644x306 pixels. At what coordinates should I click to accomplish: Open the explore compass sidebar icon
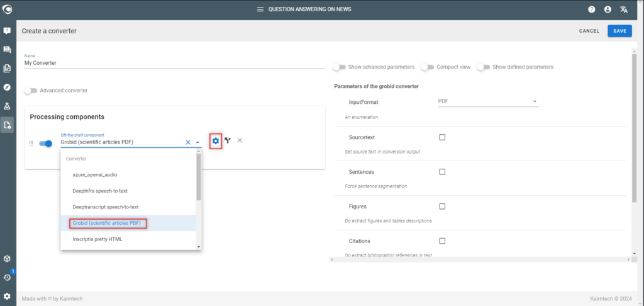(7, 87)
